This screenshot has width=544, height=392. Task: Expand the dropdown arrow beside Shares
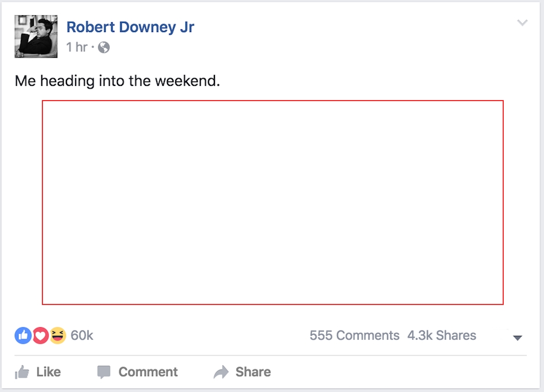[x=517, y=338]
